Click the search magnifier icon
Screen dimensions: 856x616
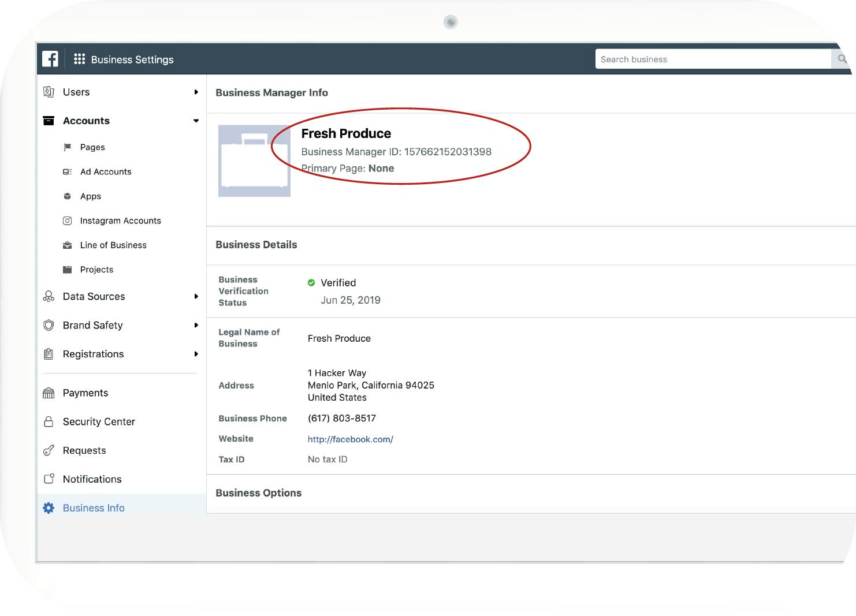pos(842,59)
